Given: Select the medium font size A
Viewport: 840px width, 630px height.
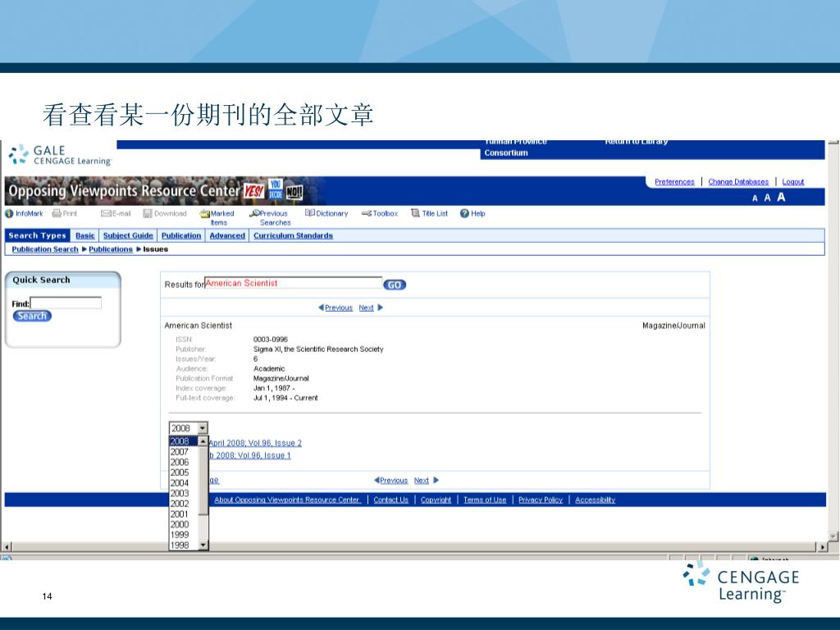Looking at the screenshot, I should (767, 198).
